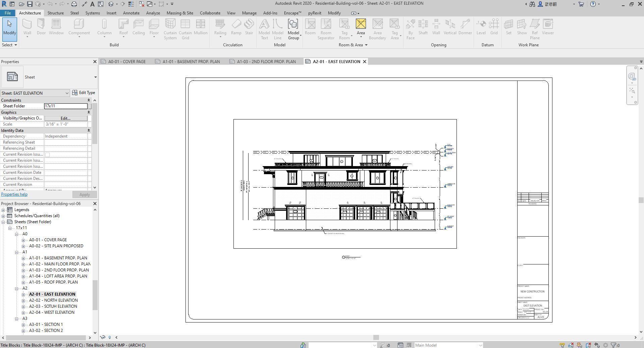The image size is (644, 348).
Task: Select the Curtain System tool
Action: 170,29
